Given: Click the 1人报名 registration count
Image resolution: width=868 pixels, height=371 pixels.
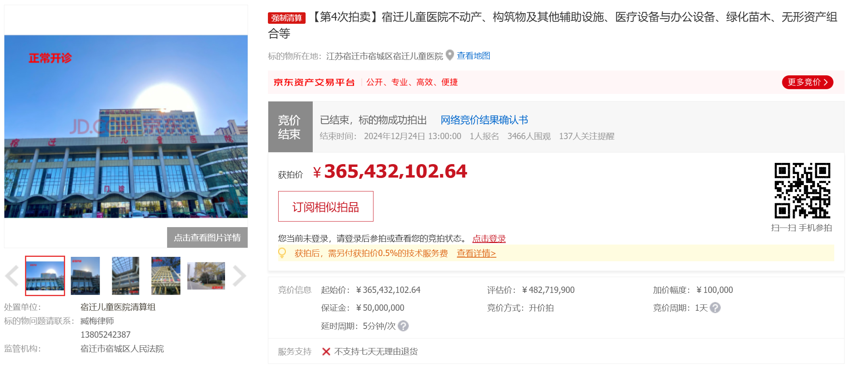Looking at the screenshot, I should pyautogui.click(x=484, y=136).
